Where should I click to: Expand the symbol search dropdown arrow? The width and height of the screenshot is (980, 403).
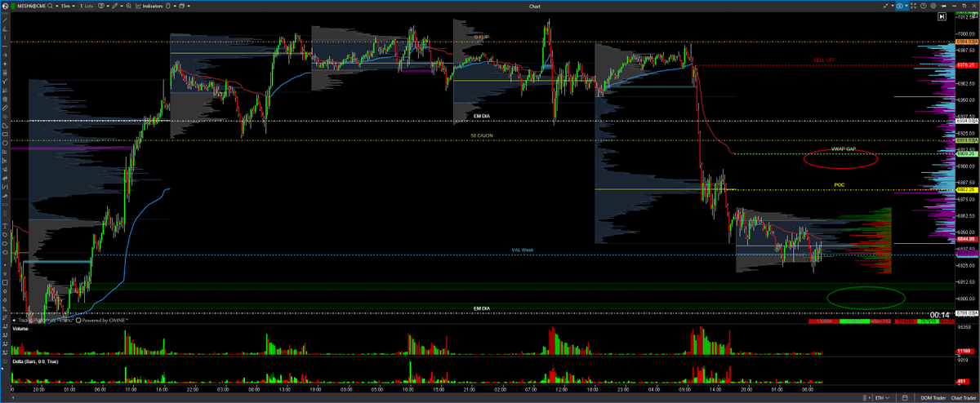pyautogui.click(x=57, y=7)
